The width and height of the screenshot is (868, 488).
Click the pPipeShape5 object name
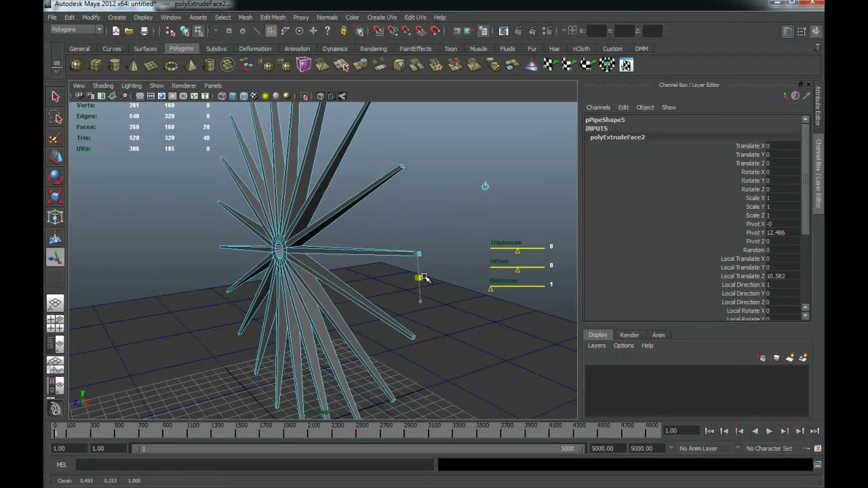[x=605, y=120]
